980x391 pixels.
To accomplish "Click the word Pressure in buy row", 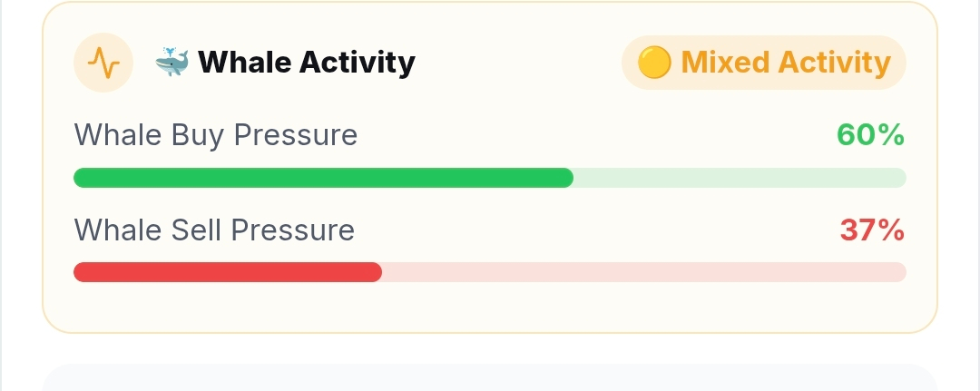I will (x=296, y=135).
